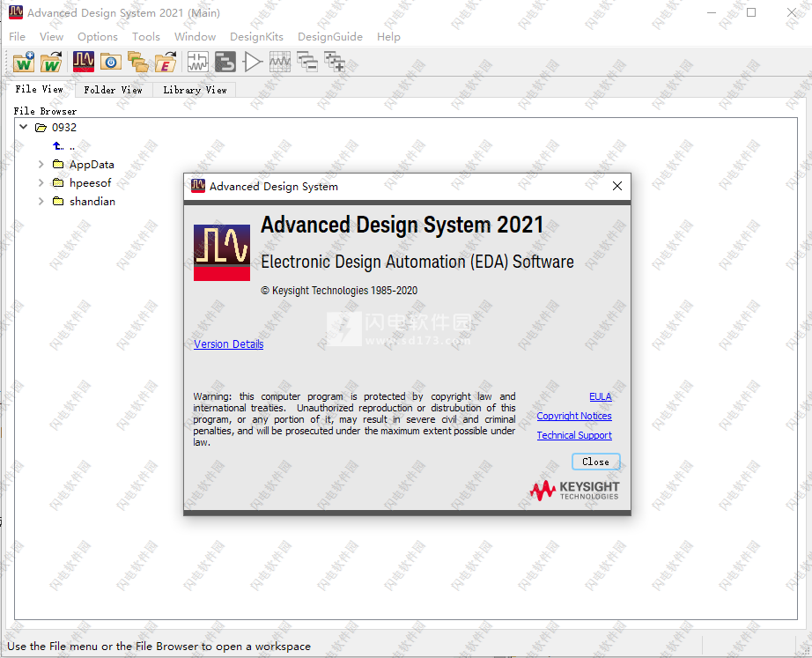Viewport: 812px width, 658px height.
Task: Open the DesignGuide menu
Action: [330, 37]
